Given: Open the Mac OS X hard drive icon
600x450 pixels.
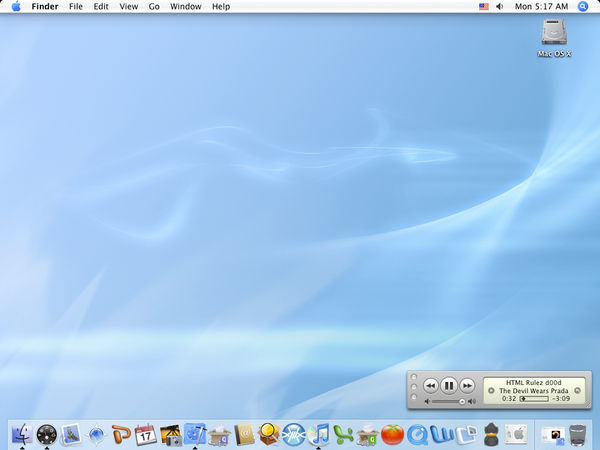Looking at the screenshot, I should [554, 38].
